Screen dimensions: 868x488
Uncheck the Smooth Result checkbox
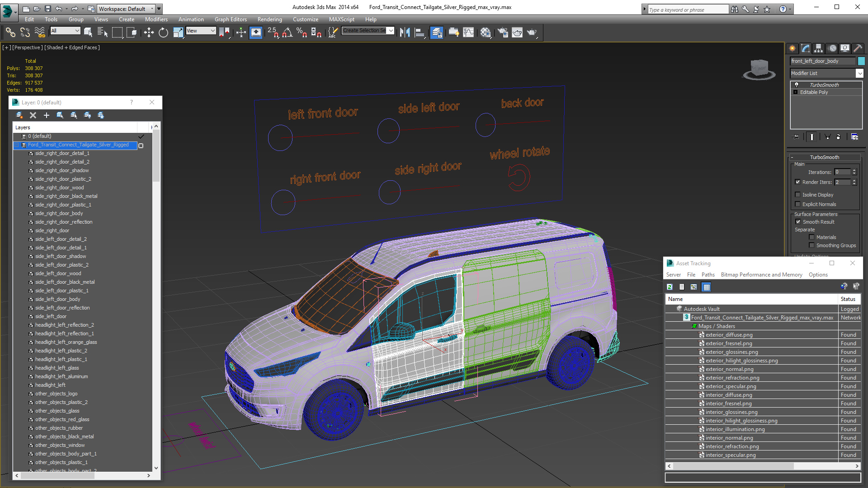tap(798, 222)
